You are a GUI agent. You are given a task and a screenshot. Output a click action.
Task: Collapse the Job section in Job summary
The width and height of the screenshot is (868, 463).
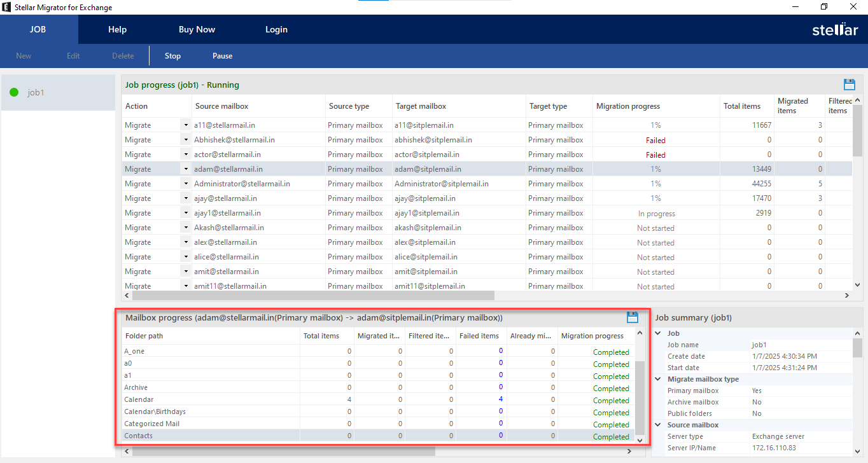coord(658,333)
